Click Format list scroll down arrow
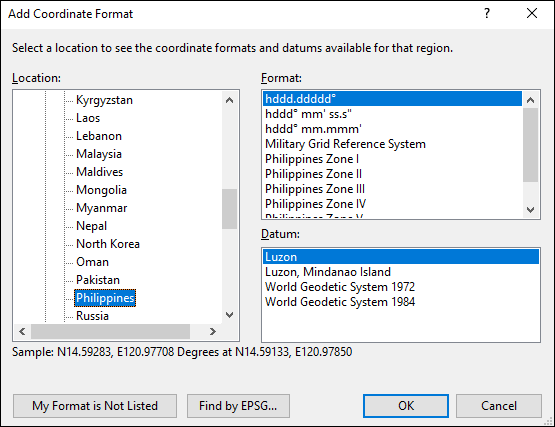Image resolution: width=555 pixels, height=427 pixels. [530, 210]
